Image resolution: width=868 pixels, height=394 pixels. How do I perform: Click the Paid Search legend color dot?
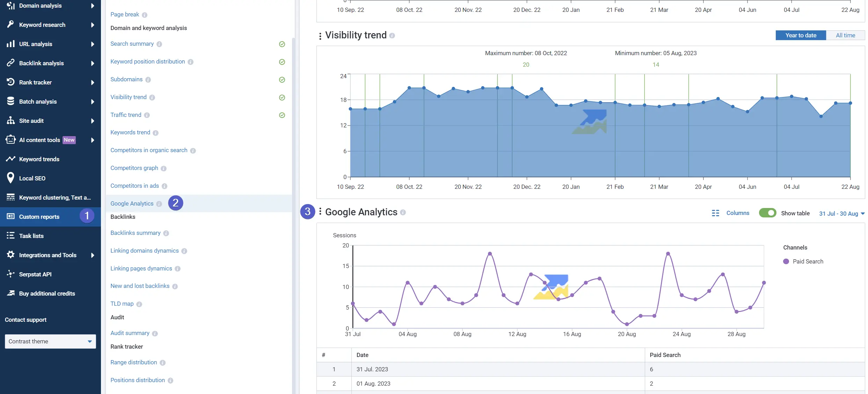[x=786, y=261]
